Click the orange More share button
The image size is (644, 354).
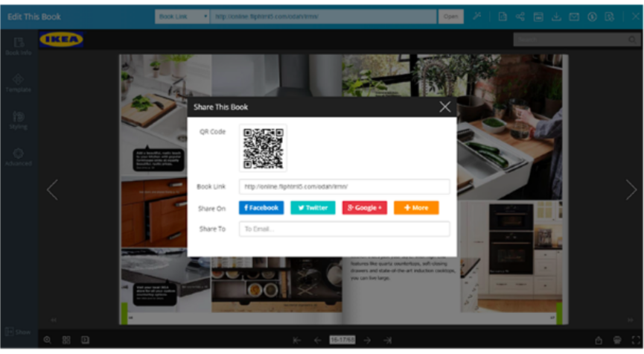tap(416, 208)
